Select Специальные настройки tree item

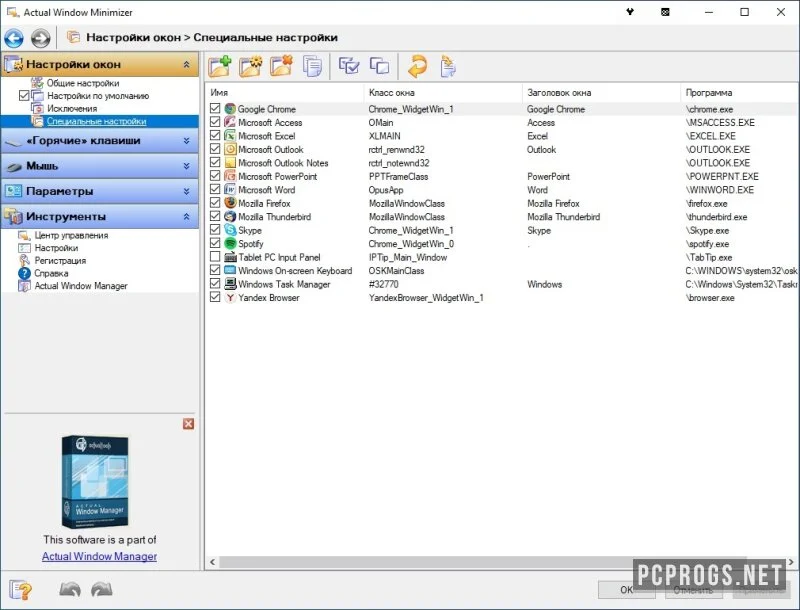click(x=96, y=121)
